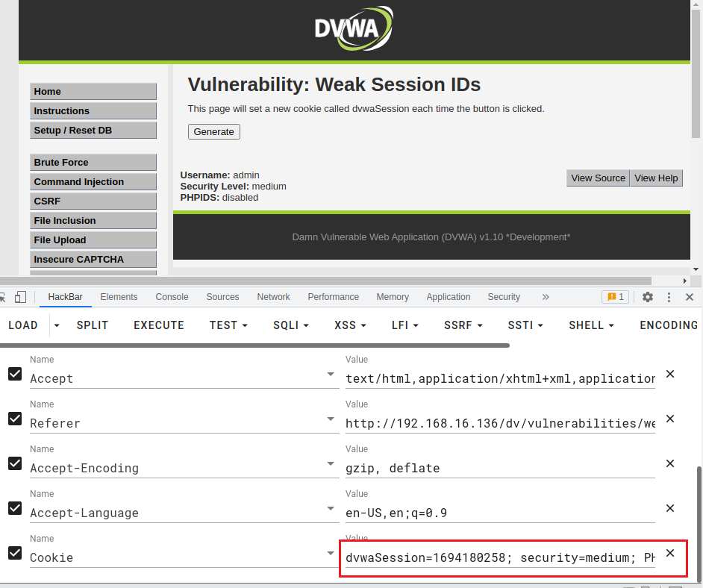Switch to the Console tab
Viewport: 703px width, 588px height.
tap(172, 297)
